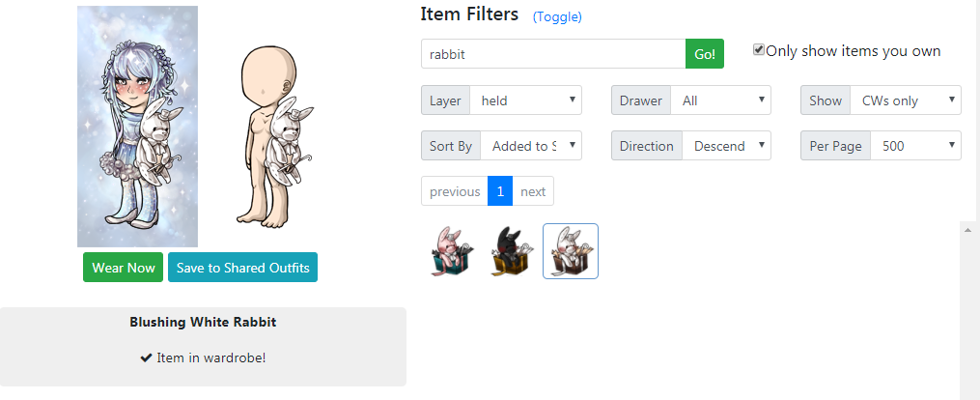This screenshot has width=980, height=400.
Task: Click the green Go! button
Action: click(705, 54)
